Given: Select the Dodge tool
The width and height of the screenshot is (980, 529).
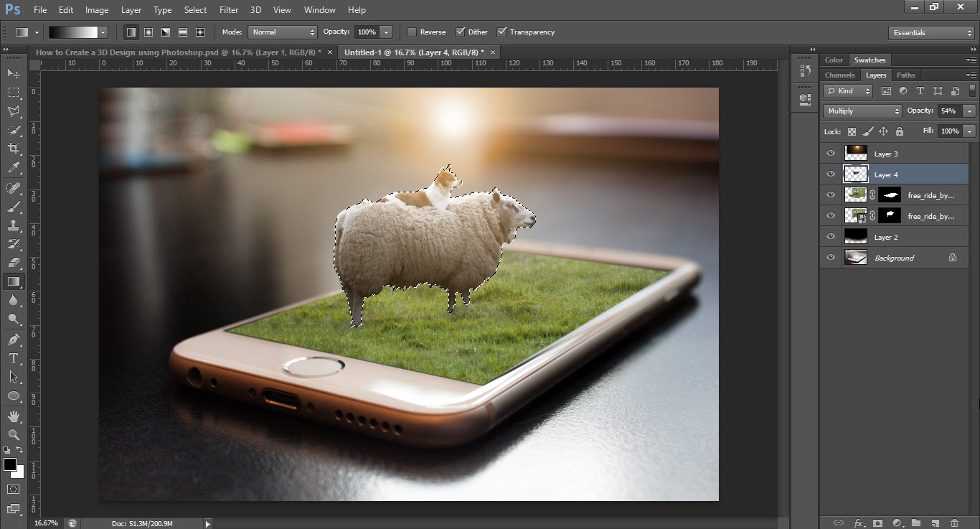Looking at the screenshot, I should [x=14, y=319].
